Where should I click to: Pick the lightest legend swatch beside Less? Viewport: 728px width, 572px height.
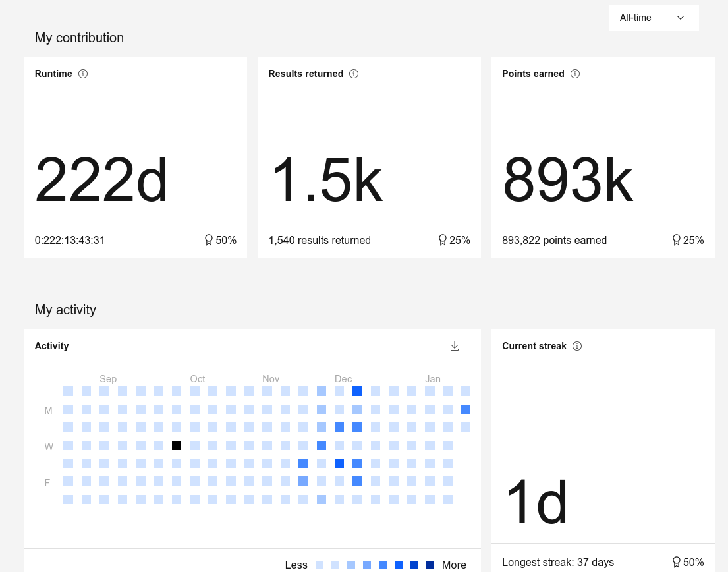[x=320, y=565]
